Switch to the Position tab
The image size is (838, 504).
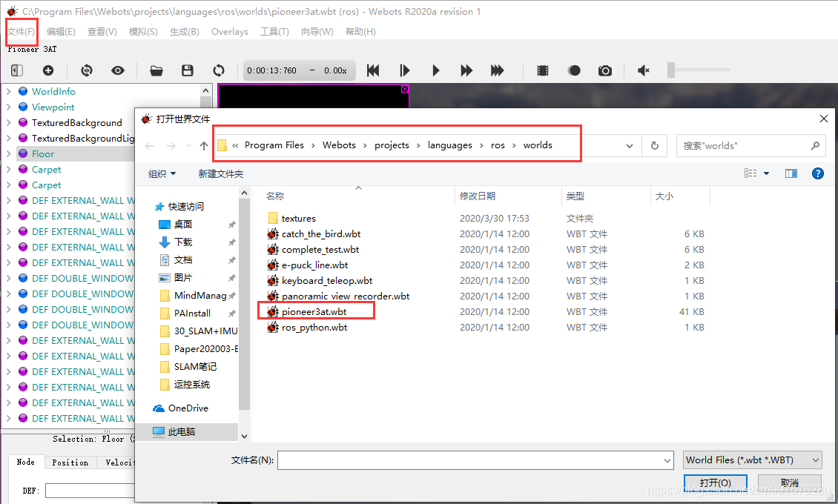pos(70,462)
